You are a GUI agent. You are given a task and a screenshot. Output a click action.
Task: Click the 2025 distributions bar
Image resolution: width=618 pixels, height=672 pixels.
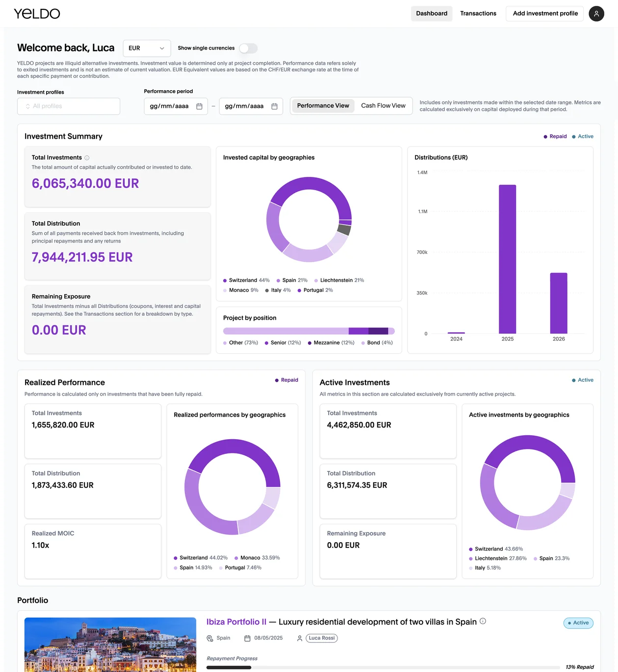(508, 259)
